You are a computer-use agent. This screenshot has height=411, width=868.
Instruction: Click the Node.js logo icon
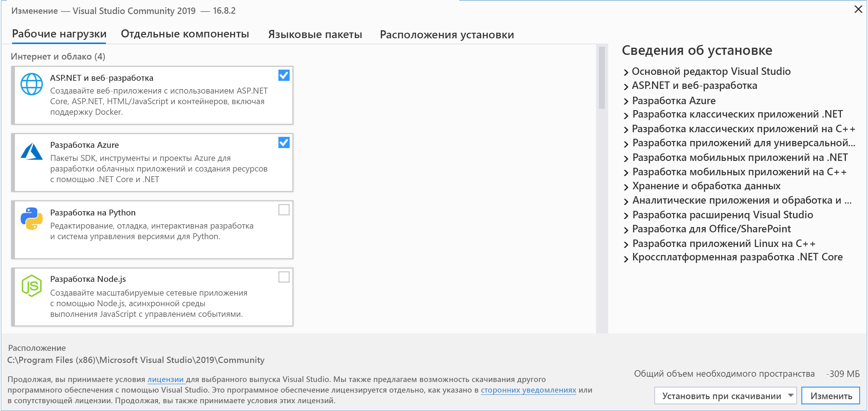click(x=32, y=286)
